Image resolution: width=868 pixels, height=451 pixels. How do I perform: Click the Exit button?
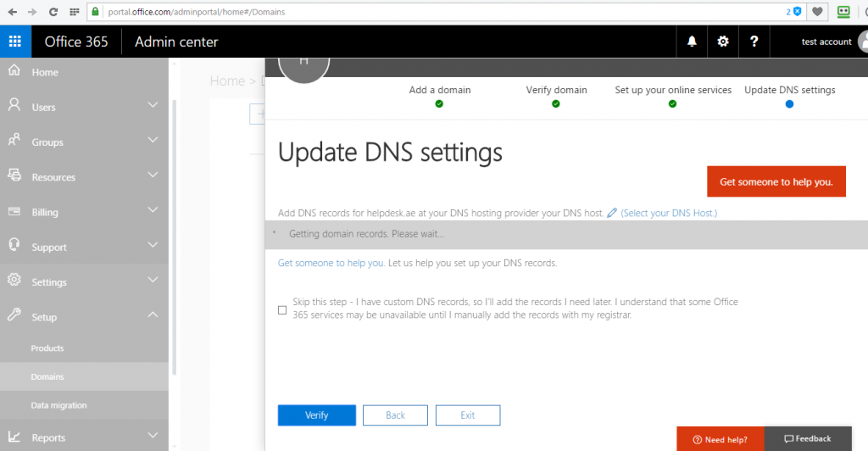point(468,415)
